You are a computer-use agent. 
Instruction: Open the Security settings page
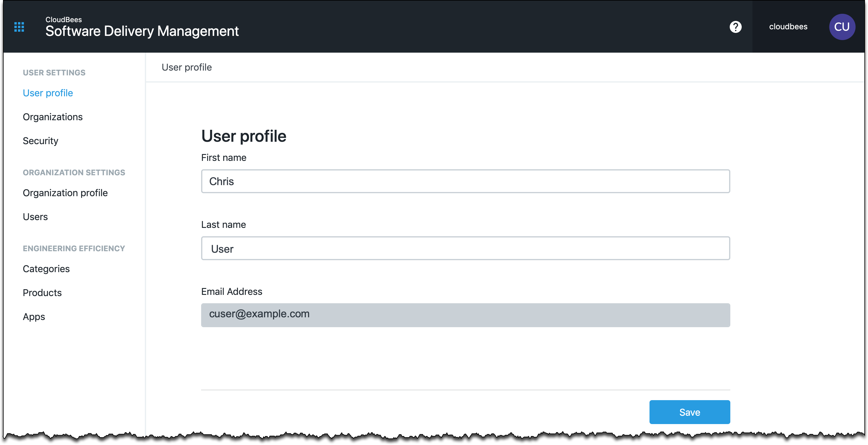pos(40,141)
